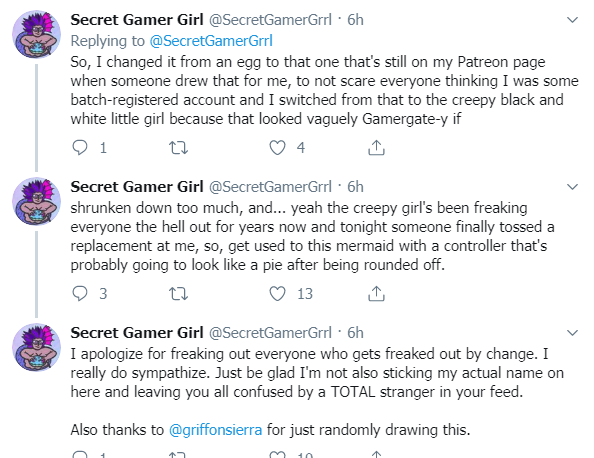Like the first tweet with 4 likes
594x458 pixels.
[277, 147]
